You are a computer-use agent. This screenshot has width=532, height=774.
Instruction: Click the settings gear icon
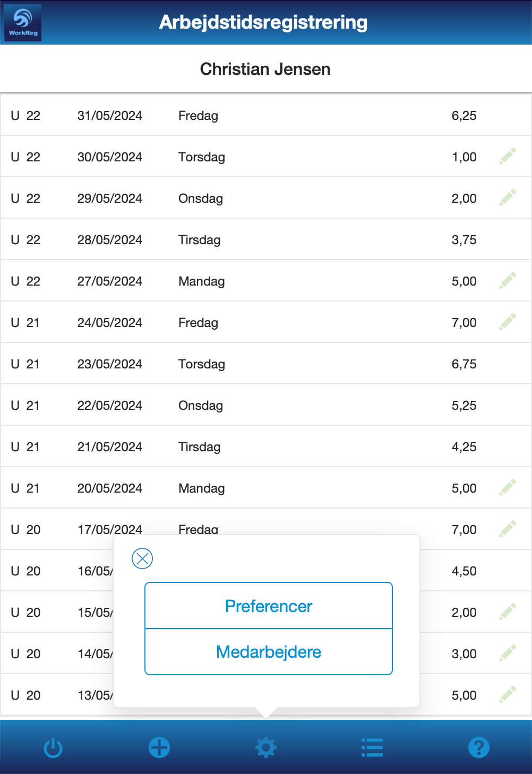266,747
